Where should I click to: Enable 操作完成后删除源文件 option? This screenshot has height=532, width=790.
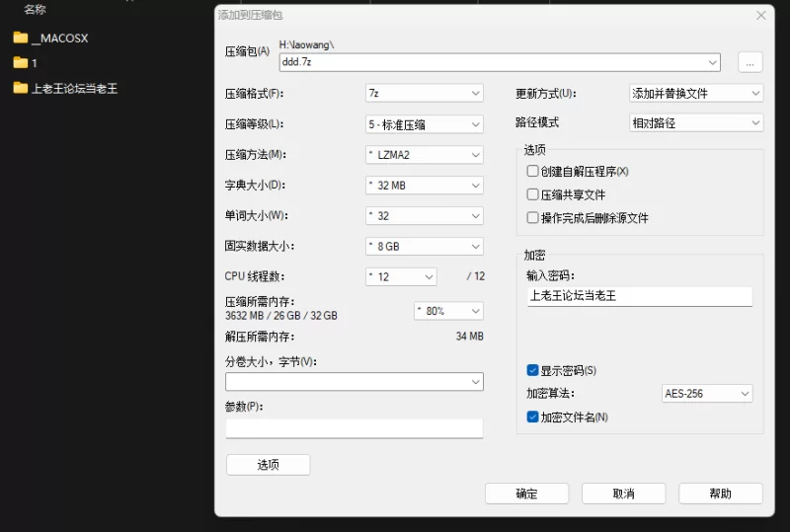(x=533, y=218)
